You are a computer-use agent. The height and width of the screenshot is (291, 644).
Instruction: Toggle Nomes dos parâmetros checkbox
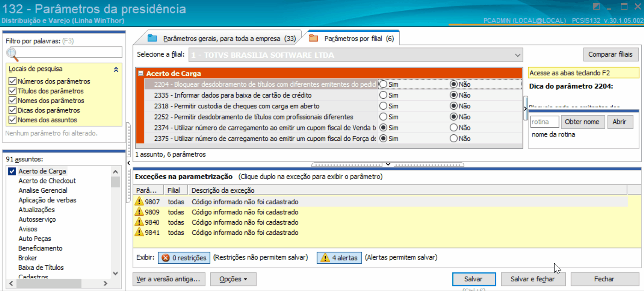coord(12,100)
